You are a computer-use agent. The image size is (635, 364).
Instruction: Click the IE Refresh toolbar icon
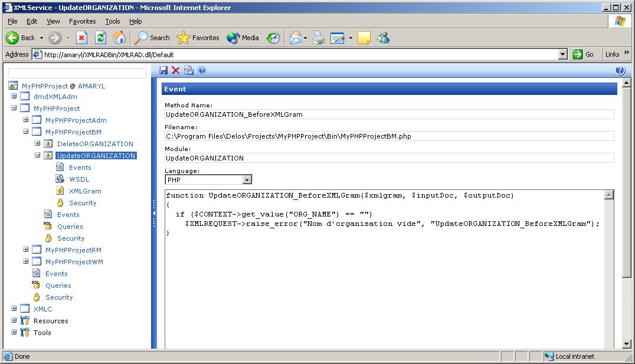[x=100, y=38]
